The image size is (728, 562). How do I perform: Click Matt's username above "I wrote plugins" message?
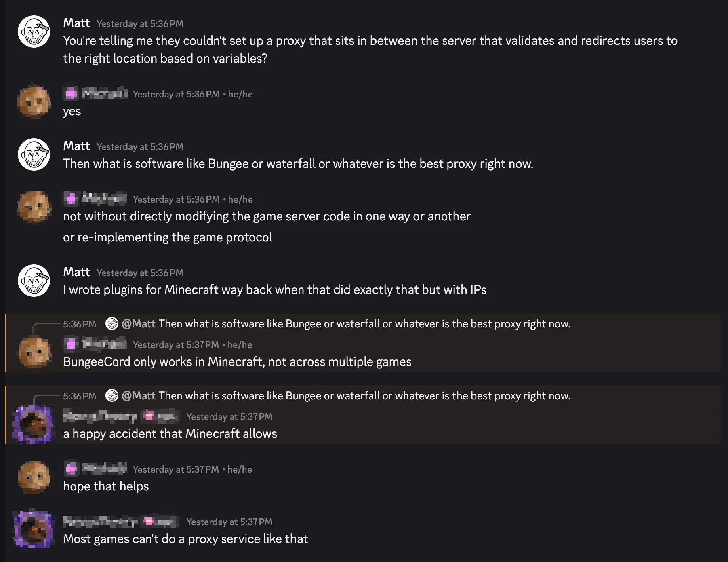[x=76, y=272]
